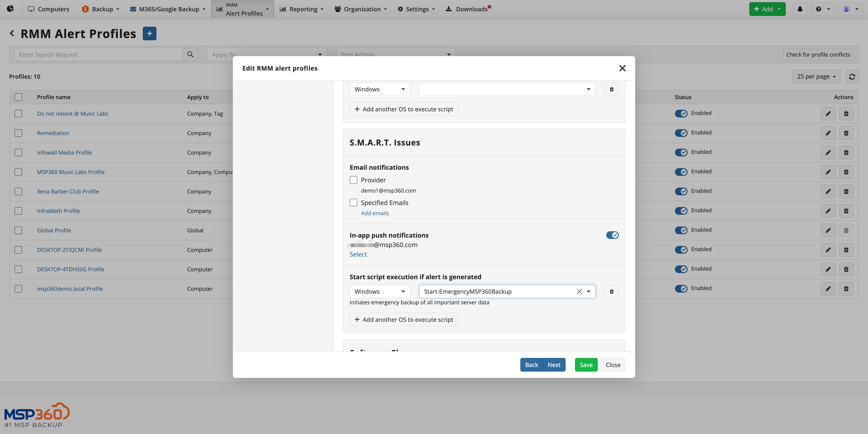Tick the Remediation row checkbox
The width and height of the screenshot is (868, 434).
coord(18,133)
